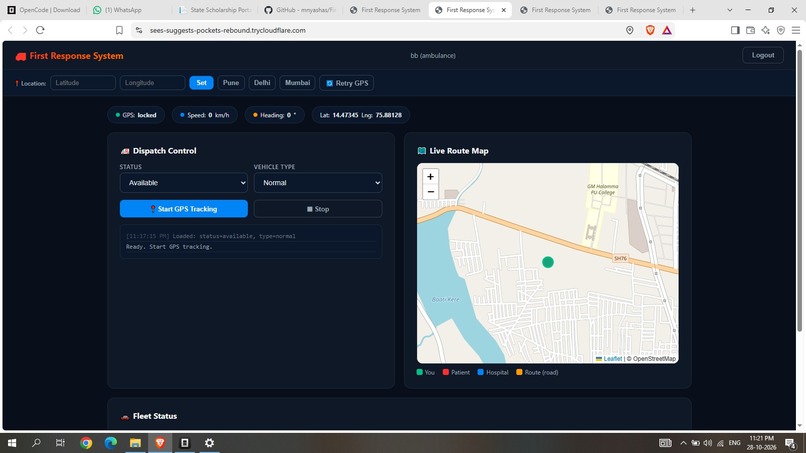Open Brave Rewards triangle icon
The width and height of the screenshot is (806, 453).
[x=667, y=30]
